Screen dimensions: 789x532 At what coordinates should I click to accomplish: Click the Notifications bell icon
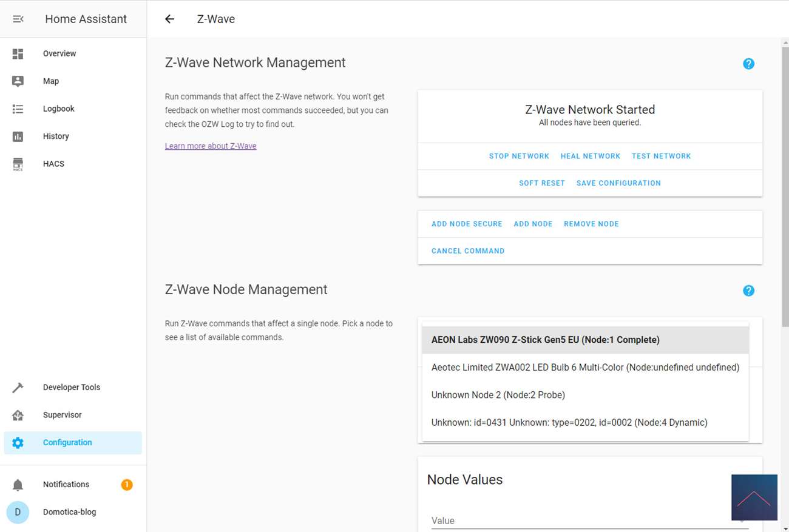18,485
